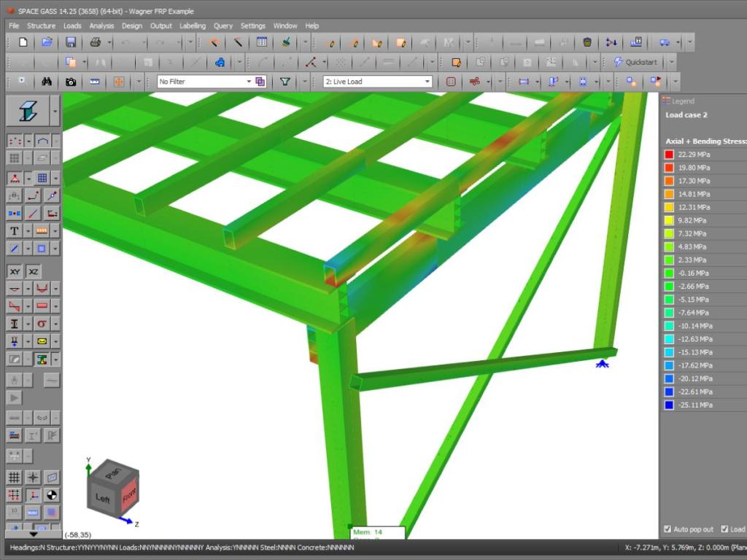Viewport: 747px width, 560px height.
Task: Expand the dropdown arrow beside the Quickstart button
Action: (x=672, y=63)
